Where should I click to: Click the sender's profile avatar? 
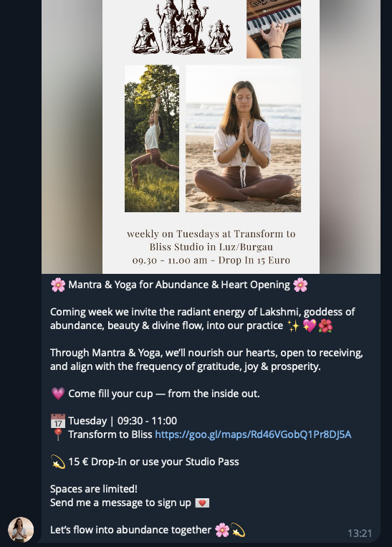pyautogui.click(x=21, y=530)
